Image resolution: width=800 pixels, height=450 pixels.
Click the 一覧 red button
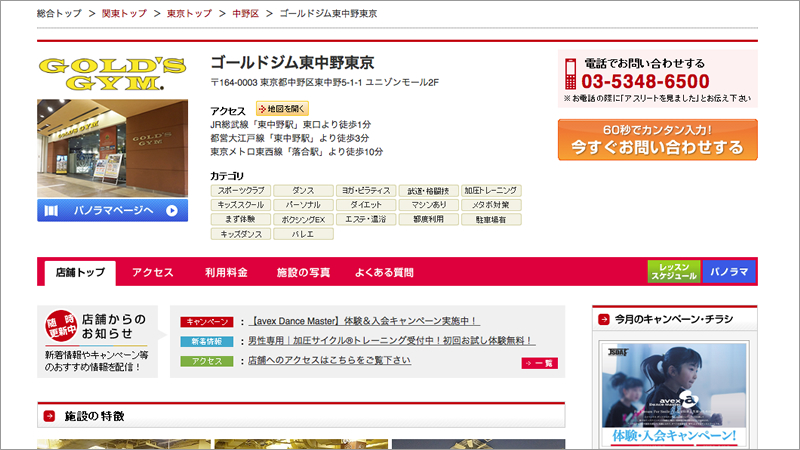coord(539,363)
